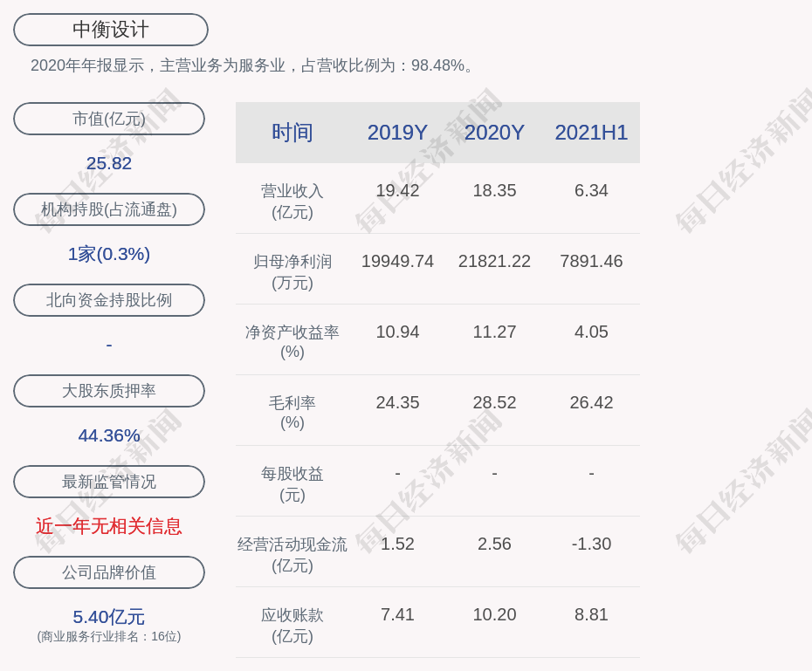
Task: Click market value figure 25.82
Action: [109, 163]
